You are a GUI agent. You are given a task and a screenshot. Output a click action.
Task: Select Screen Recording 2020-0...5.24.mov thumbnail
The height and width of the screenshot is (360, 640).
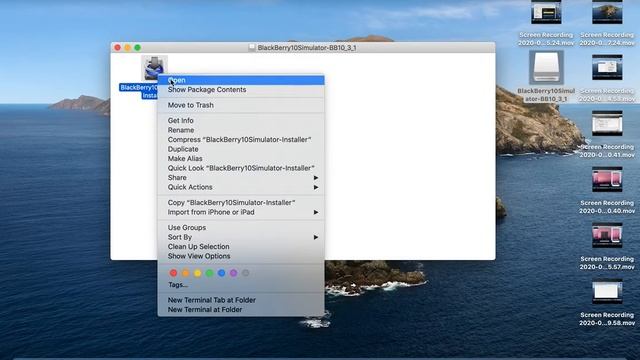pyautogui.click(x=546, y=12)
